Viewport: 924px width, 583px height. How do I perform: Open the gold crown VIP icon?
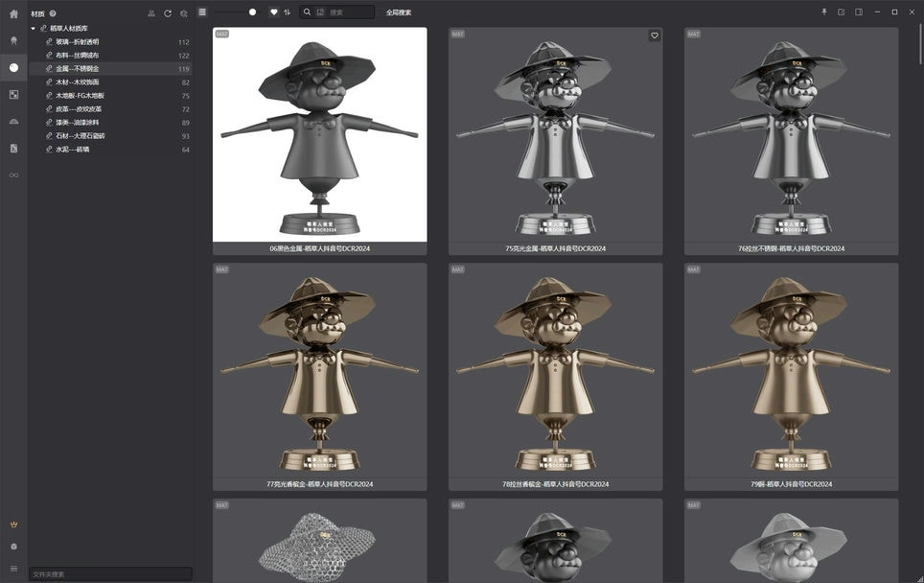[x=13, y=525]
